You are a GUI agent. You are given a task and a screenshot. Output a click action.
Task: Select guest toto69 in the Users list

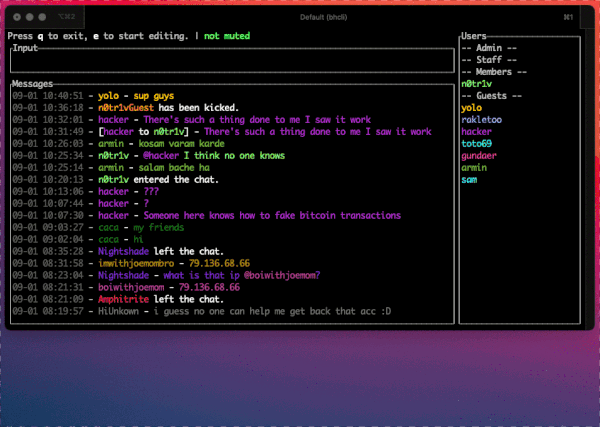(477, 144)
